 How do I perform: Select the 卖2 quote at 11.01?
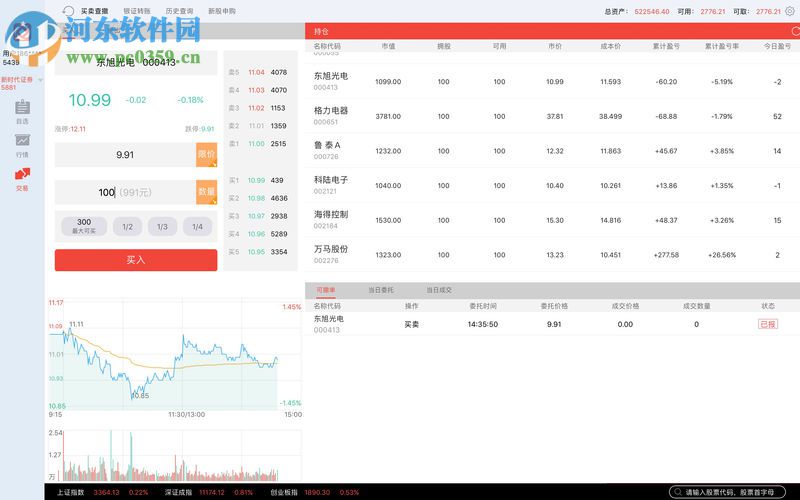[x=258, y=126]
